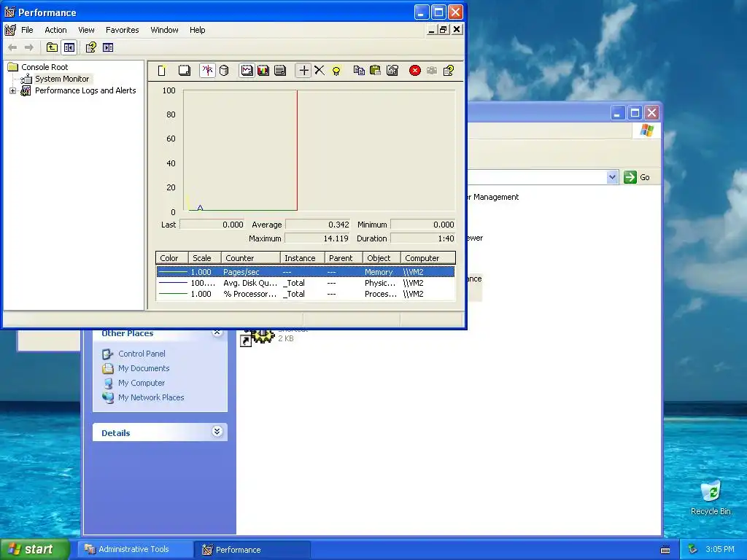The image size is (747, 560).
Task: Click the Pages/sec counter row
Action: pos(306,272)
